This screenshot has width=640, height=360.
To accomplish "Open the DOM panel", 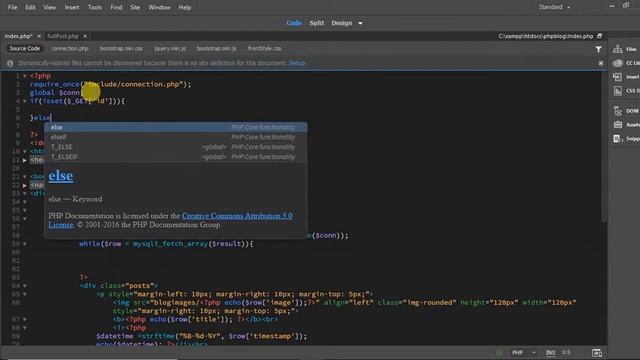I will click(625, 111).
